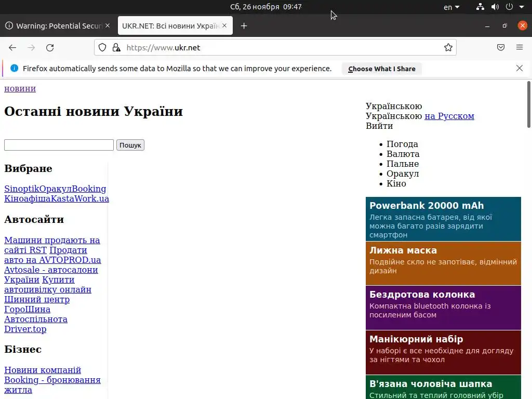Click the URL address bar

[x=275, y=47]
